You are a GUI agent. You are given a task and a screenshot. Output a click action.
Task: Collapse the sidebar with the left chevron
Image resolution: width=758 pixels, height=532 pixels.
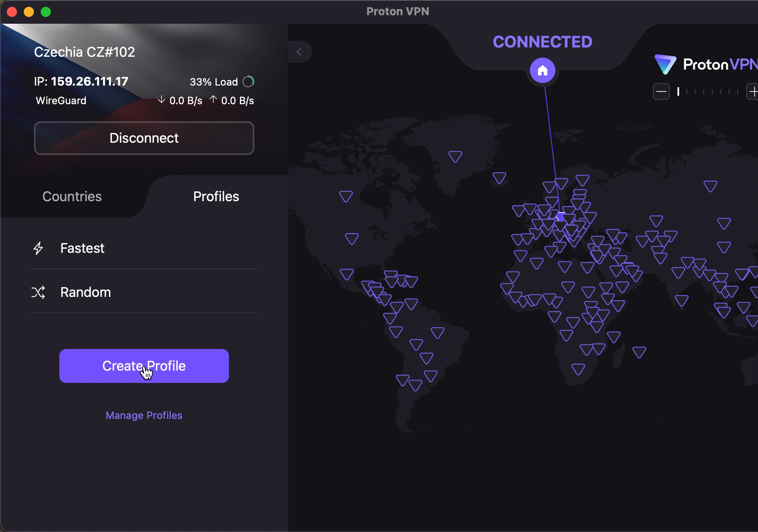pyautogui.click(x=299, y=52)
